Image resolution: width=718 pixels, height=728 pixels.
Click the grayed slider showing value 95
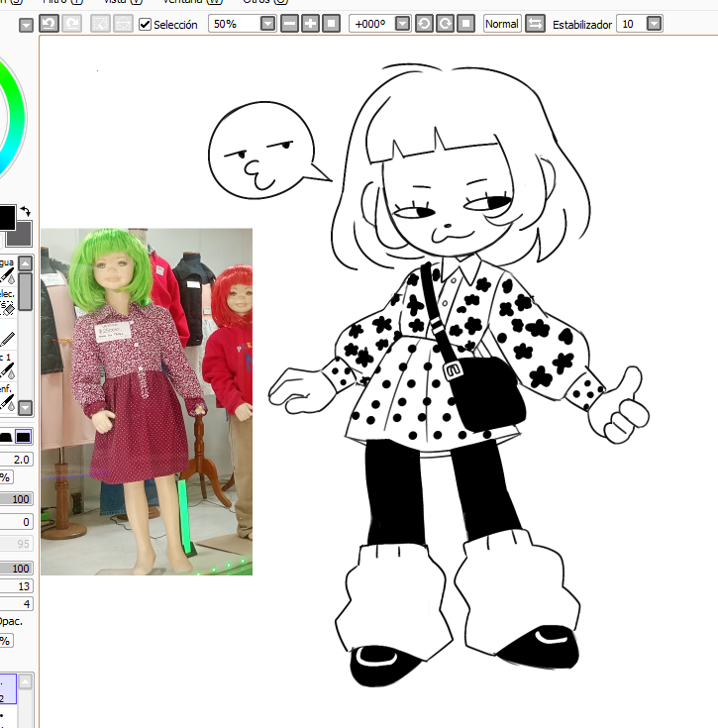[x=16, y=543]
